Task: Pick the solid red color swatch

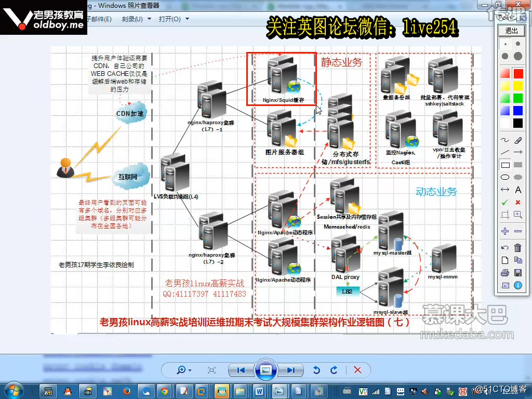Action: tap(518, 73)
